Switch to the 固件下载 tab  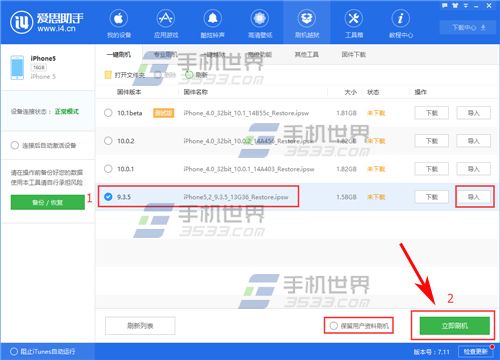pyautogui.click(x=354, y=54)
